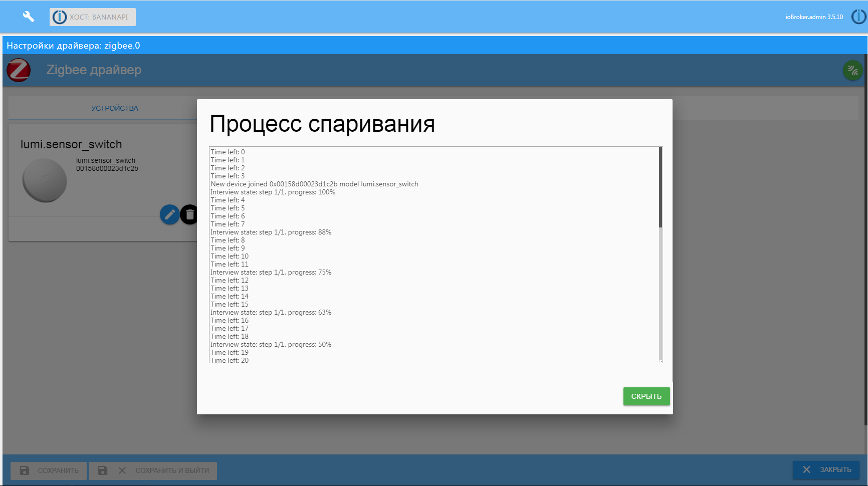Image resolution: width=868 pixels, height=486 pixels.
Task: Click lumi.sensor_switch card title
Action: [71, 144]
